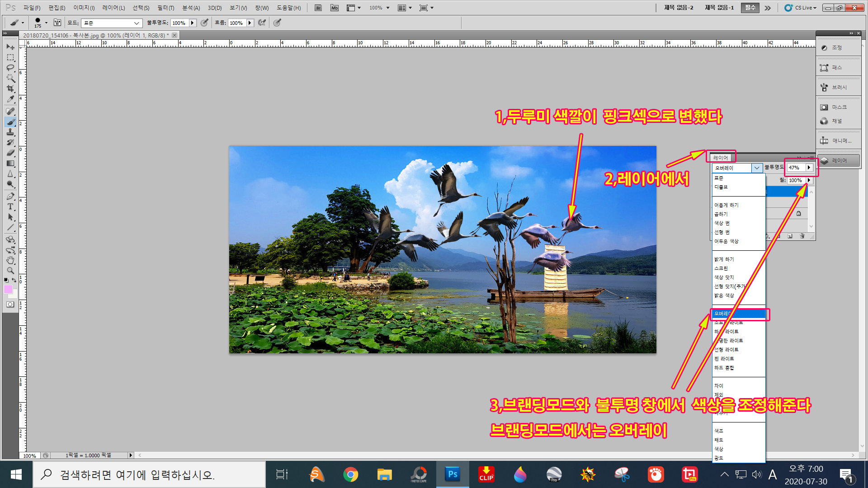Select the Lasso tool

coord(10,68)
